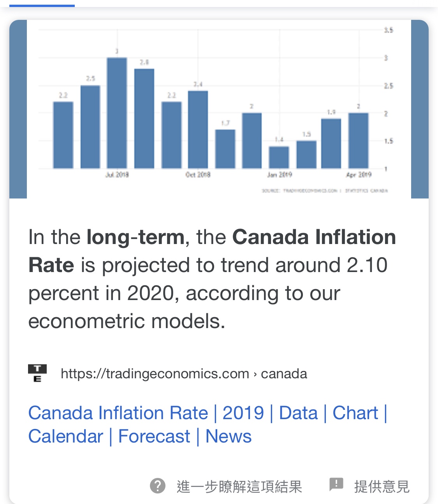Screen dimensions: 438x504
Task: Click the question mark help icon
Action: point(158,486)
